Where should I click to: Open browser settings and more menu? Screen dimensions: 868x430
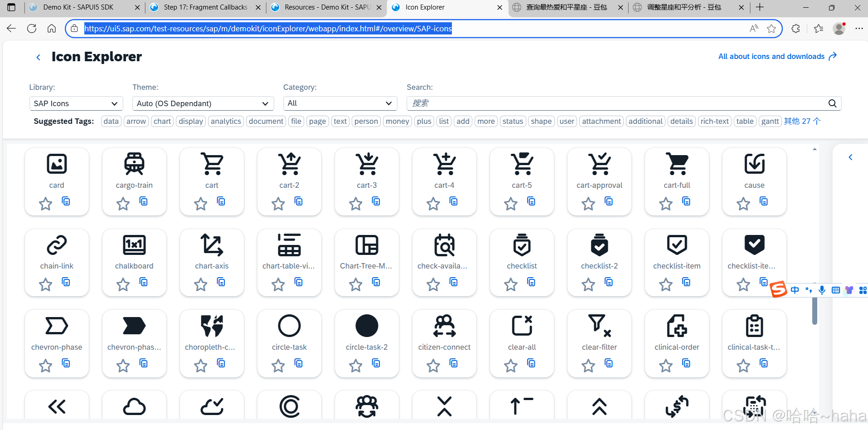[859, 29]
